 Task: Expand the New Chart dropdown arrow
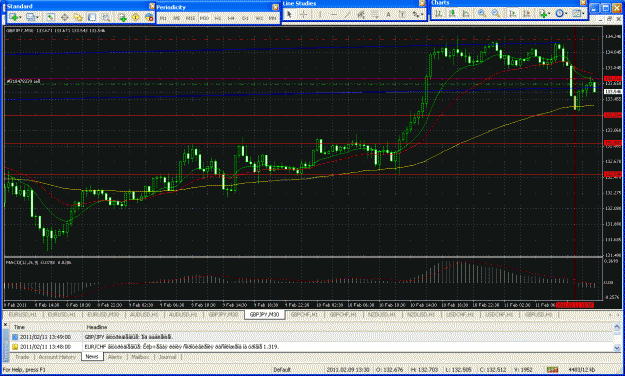20,17
